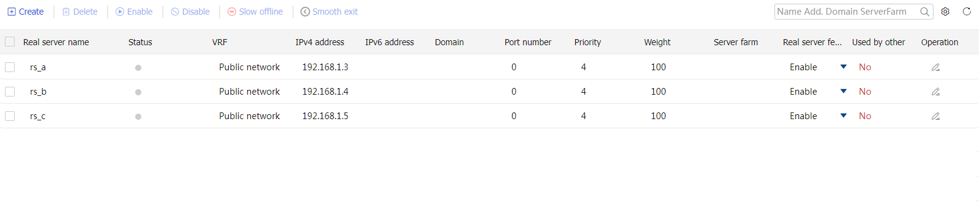Tick the checkbox for rs_b row
The image size is (980, 223).
10,92
